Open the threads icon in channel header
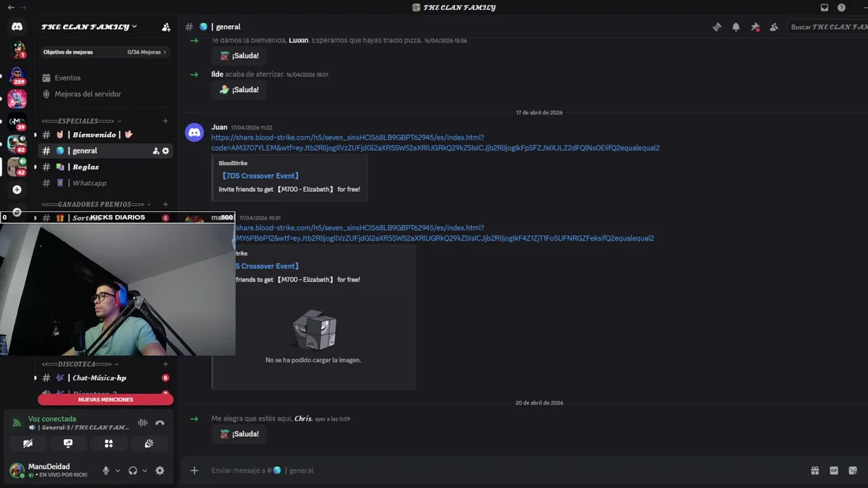Viewport: 868px width, 488px height. click(717, 27)
